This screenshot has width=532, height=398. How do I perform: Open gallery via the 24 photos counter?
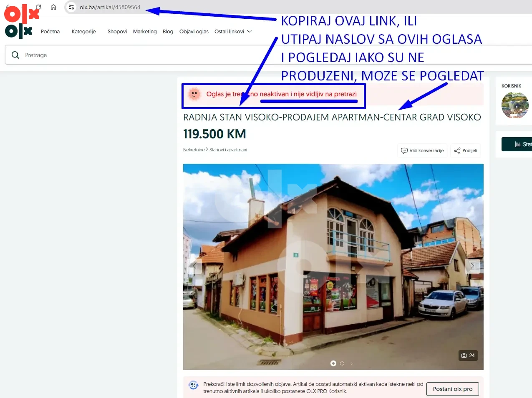468,355
